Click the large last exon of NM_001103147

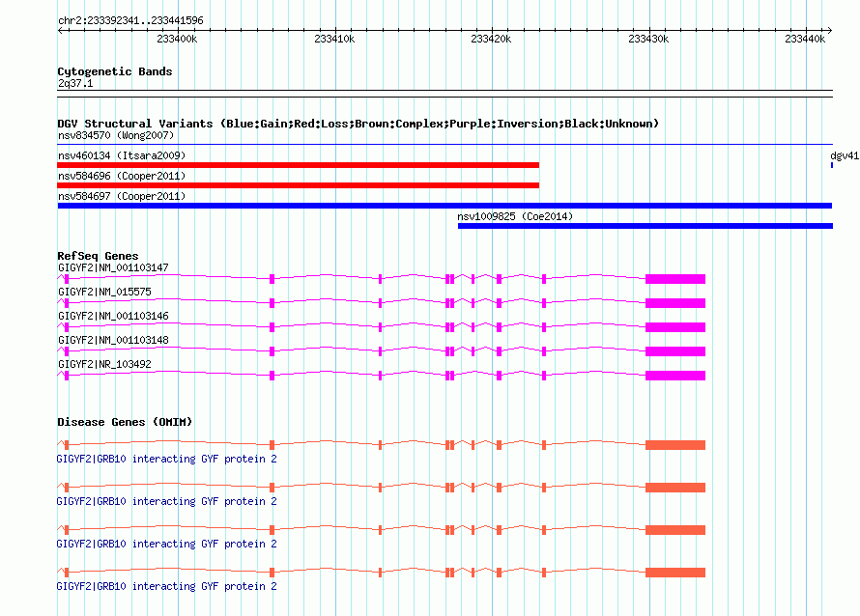point(675,279)
